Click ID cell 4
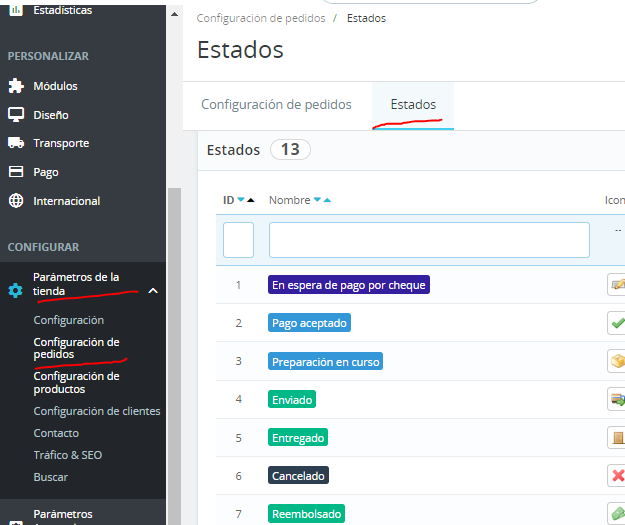The image size is (625, 525). 238,399
